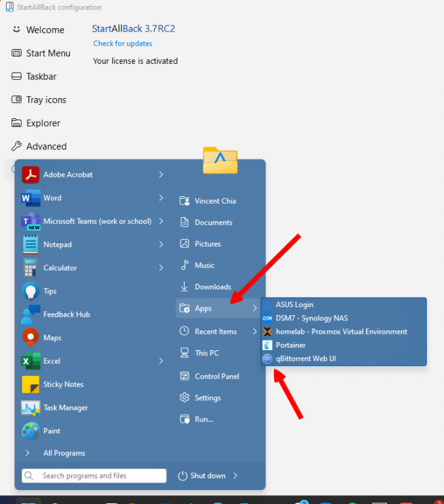Launch homelab Proxmox Virtual Environment shortcut
Screen dimensions: 444x504
(x=341, y=331)
